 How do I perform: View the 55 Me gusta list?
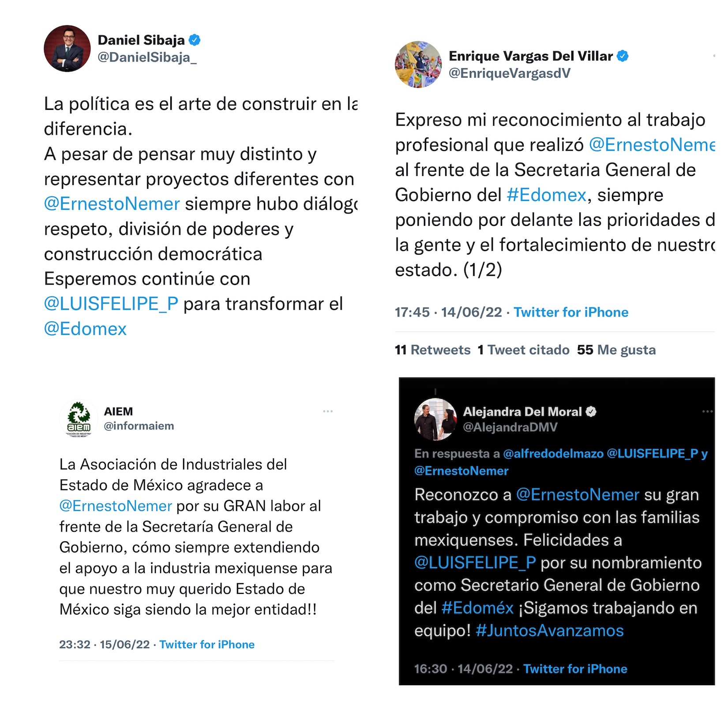(616, 350)
